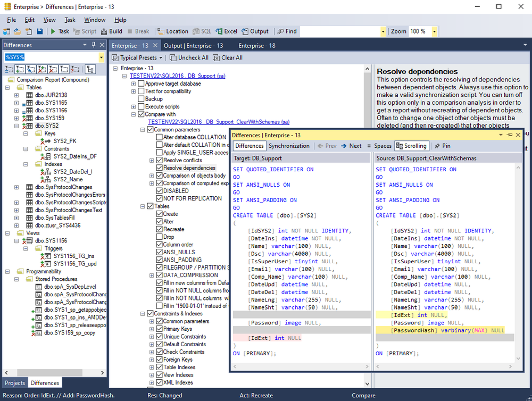
Task: Uncheck the Column order checkbox
Action: click(x=160, y=245)
